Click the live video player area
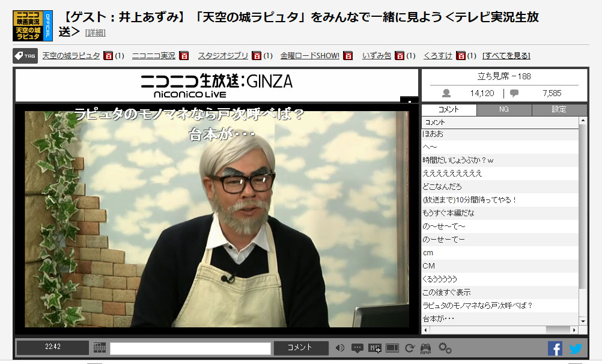This screenshot has width=602, height=364. point(217,219)
